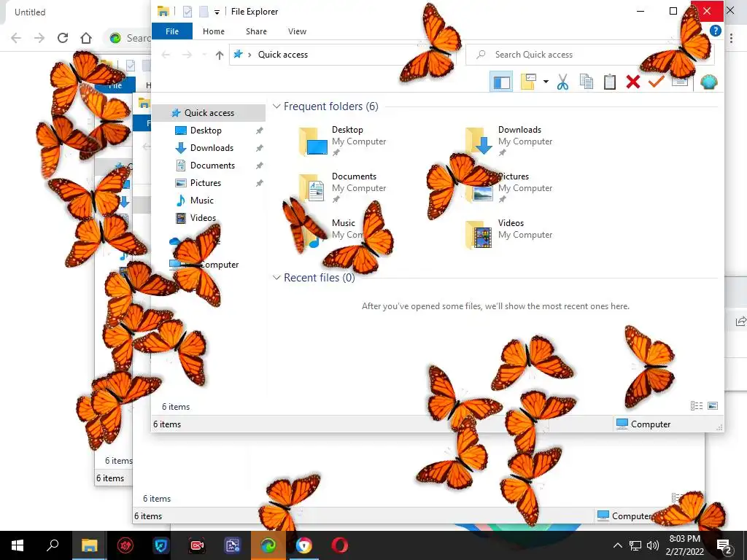Click the blue shield app in the taskbar
This screenshot has height=560, width=747.
click(161, 545)
